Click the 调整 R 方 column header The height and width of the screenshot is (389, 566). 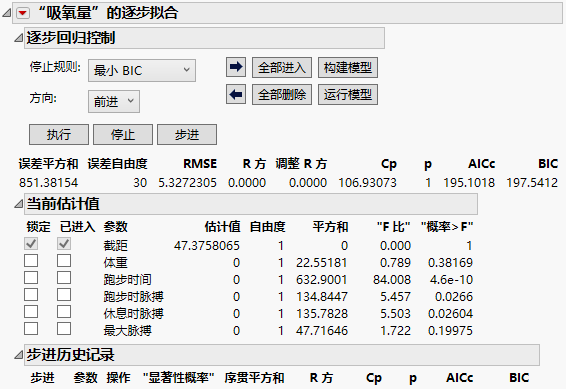[301, 164]
